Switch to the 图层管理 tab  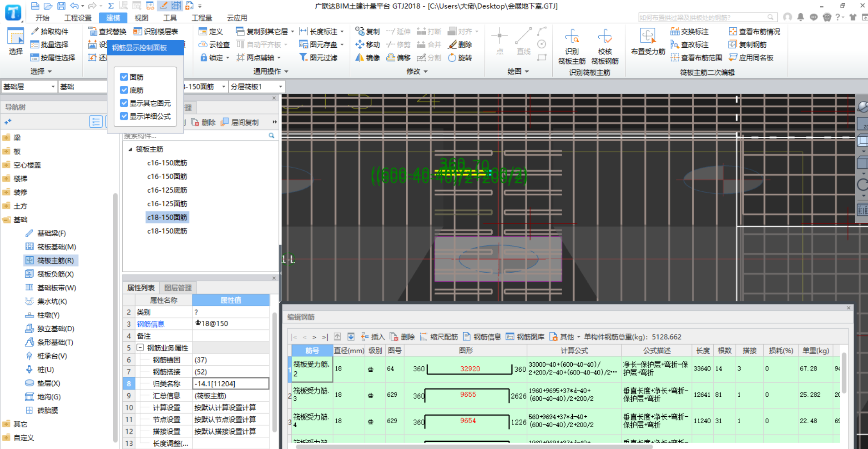coord(178,288)
